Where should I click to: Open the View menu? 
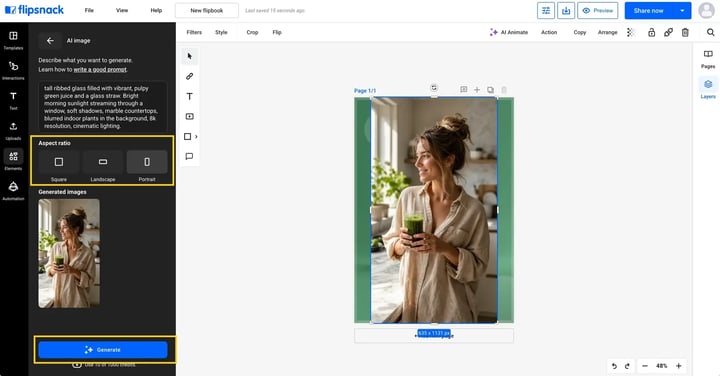tap(122, 11)
